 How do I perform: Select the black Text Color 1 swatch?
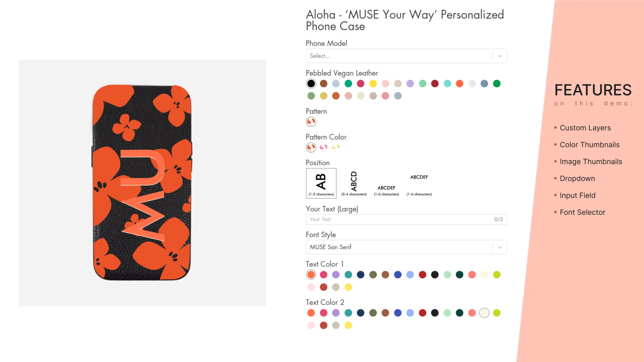click(435, 274)
